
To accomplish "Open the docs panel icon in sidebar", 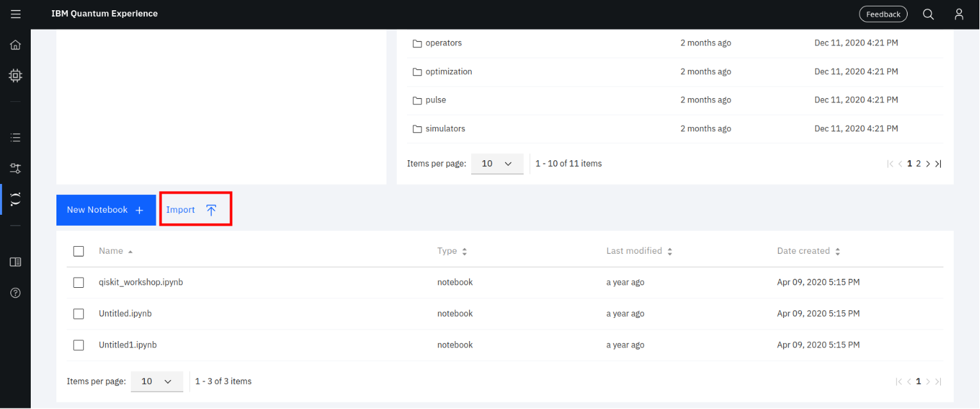I will (x=15, y=262).
